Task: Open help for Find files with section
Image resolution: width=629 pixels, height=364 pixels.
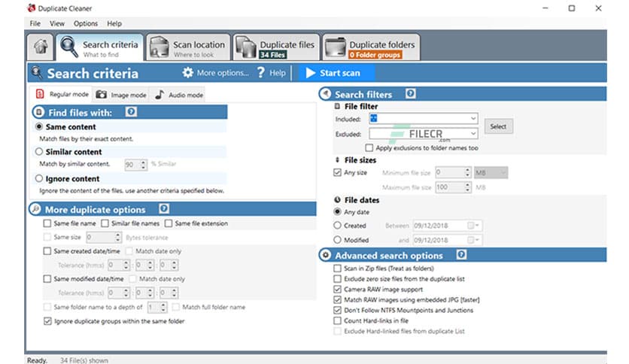Action: tap(131, 112)
